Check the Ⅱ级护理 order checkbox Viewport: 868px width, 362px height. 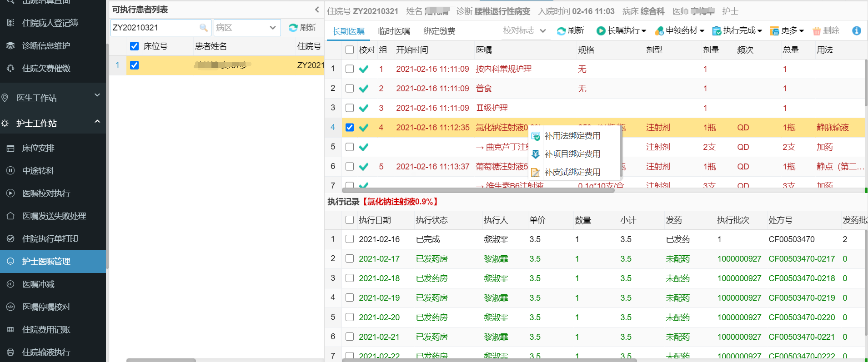pyautogui.click(x=350, y=108)
